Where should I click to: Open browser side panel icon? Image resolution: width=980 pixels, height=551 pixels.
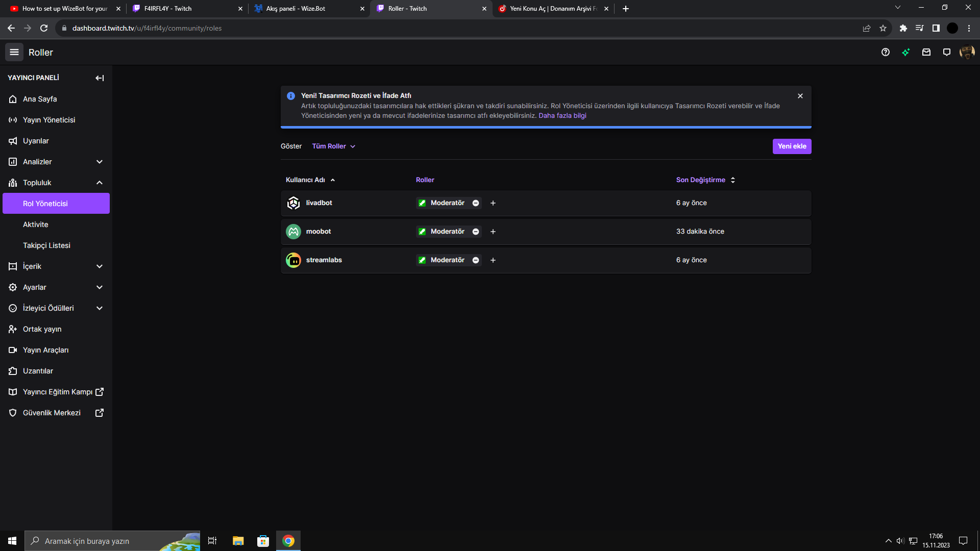coord(936,28)
